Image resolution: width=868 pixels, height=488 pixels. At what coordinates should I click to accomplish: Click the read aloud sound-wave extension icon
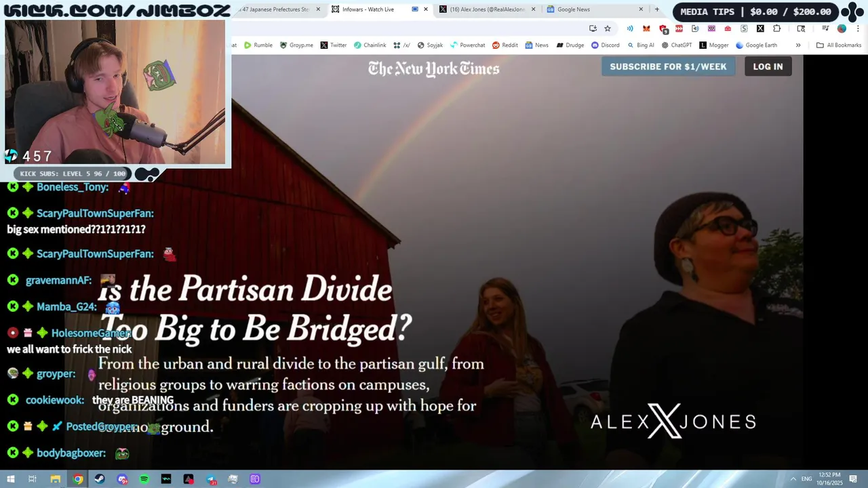click(630, 28)
